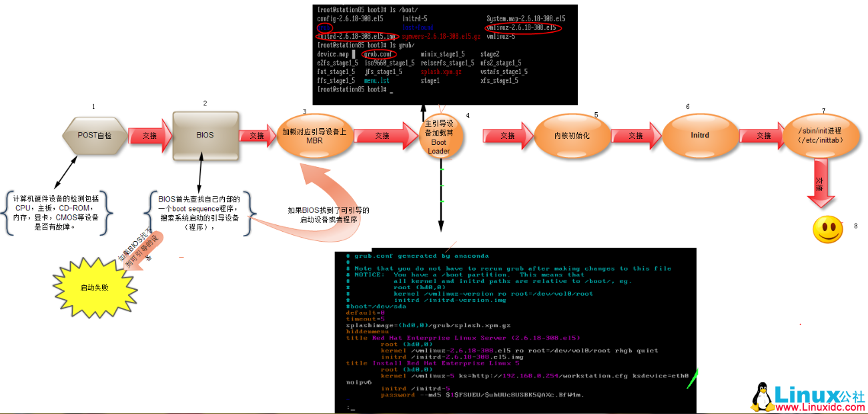Open the www.Linuxidc.com link

point(821,407)
